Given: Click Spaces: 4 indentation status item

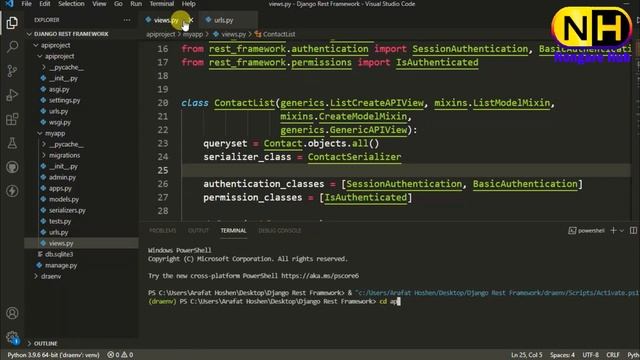Looking at the screenshot, I should [562, 355].
